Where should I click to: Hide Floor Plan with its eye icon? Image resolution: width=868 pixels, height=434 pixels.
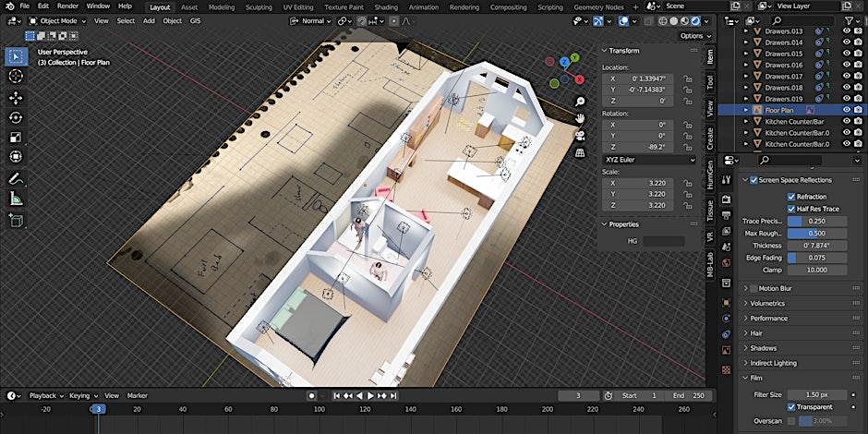click(847, 110)
